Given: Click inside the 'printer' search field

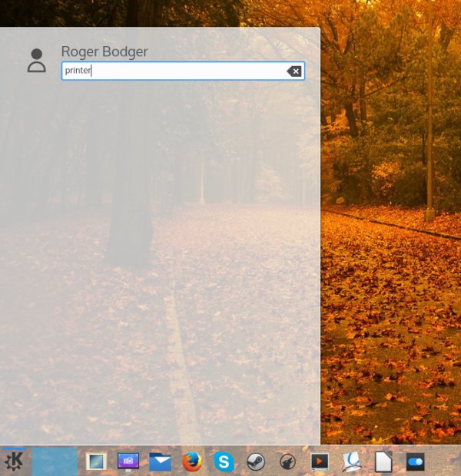Looking at the screenshot, I should (177, 71).
